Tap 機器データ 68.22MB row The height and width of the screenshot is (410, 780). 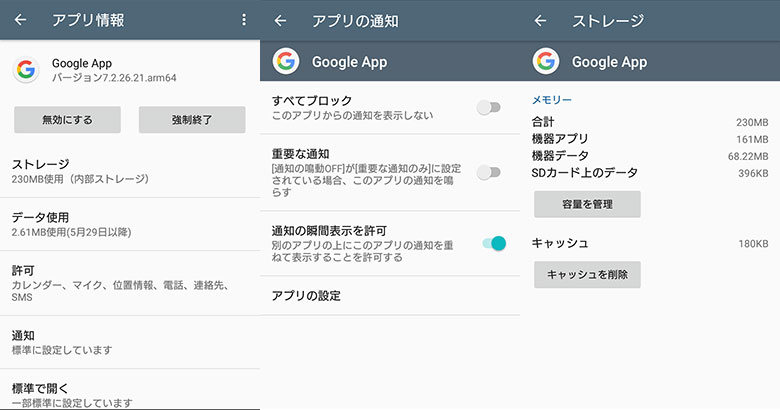[x=650, y=156]
